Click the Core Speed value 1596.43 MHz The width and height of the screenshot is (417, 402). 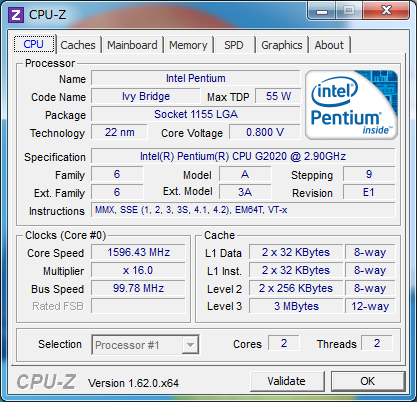[x=138, y=252]
